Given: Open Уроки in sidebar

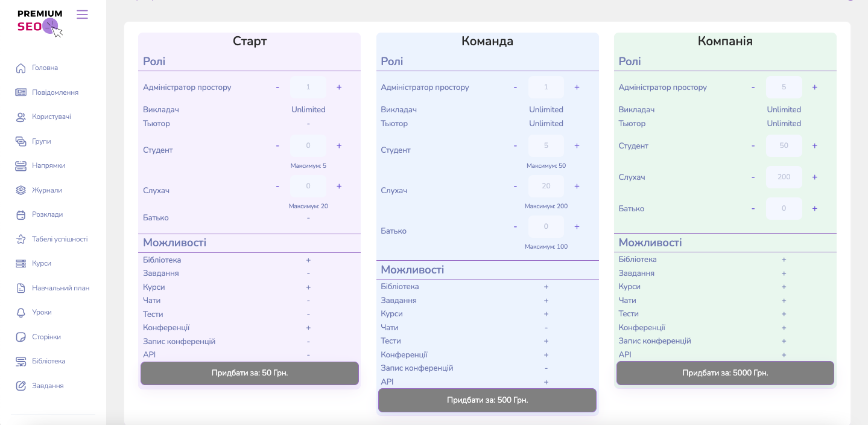Looking at the screenshot, I should [42, 312].
